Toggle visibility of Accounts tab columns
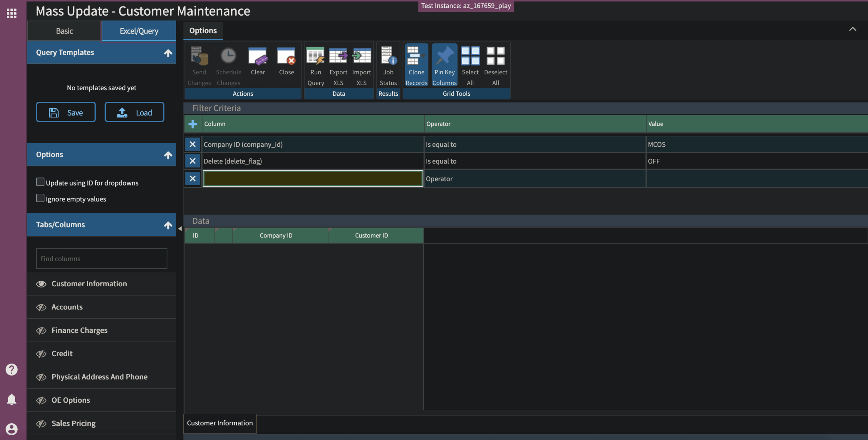This screenshot has height=440, width=868. click(41, 307)
